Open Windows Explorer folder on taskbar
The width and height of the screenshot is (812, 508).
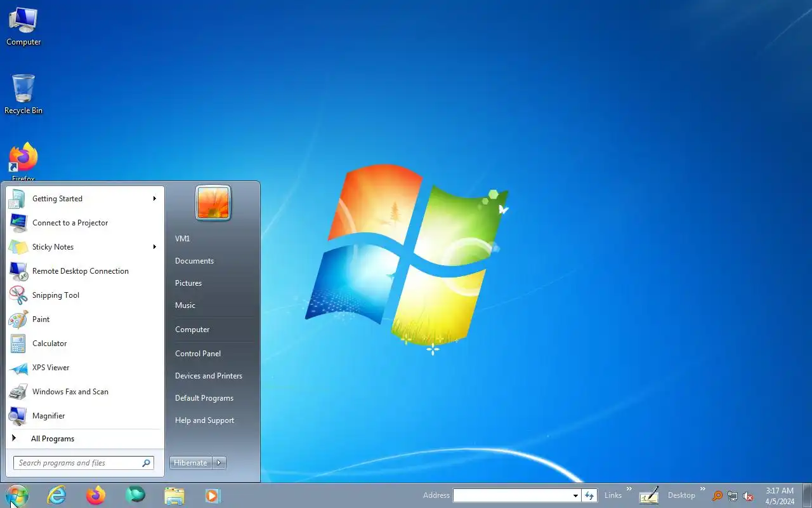174,495
